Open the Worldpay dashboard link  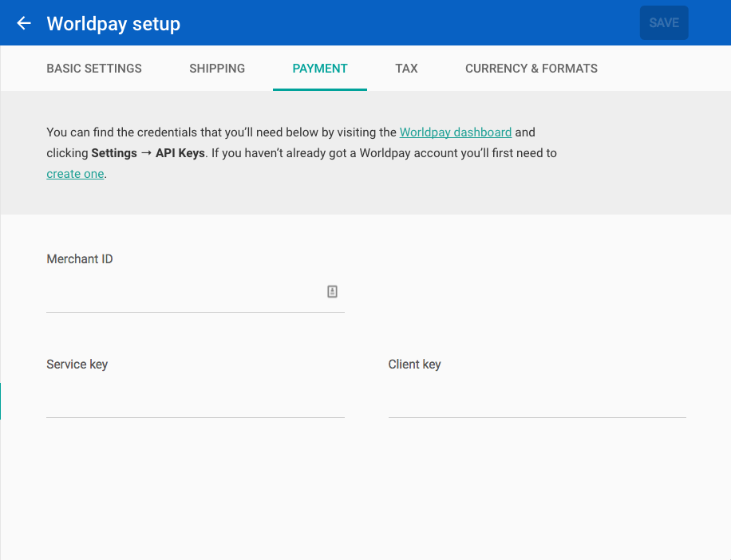click(456, 132)
